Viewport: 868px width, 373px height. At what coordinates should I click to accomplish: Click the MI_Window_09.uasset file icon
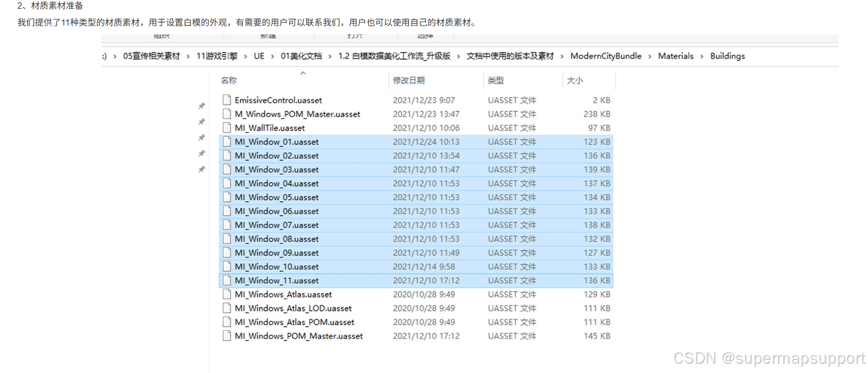[x=227, y=253]
